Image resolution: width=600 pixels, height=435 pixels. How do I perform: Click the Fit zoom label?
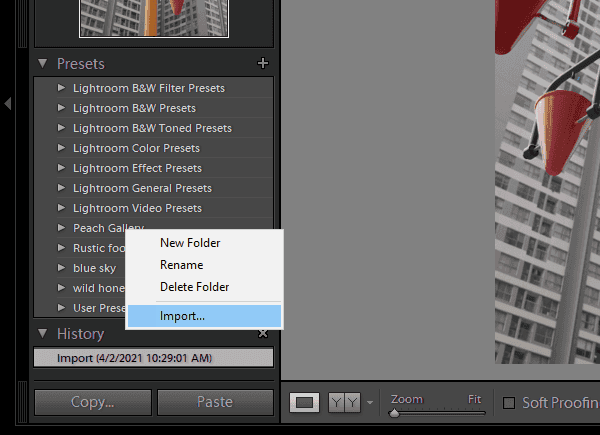(474, 399)
